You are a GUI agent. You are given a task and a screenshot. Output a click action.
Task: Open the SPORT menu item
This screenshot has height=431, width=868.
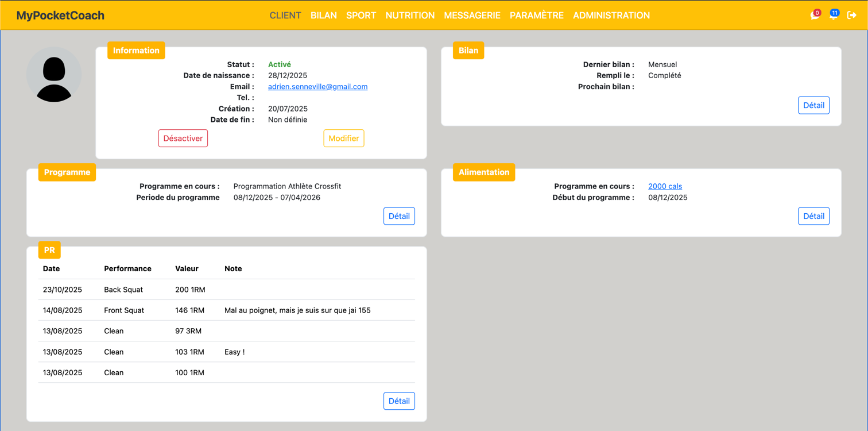[361, 16]
